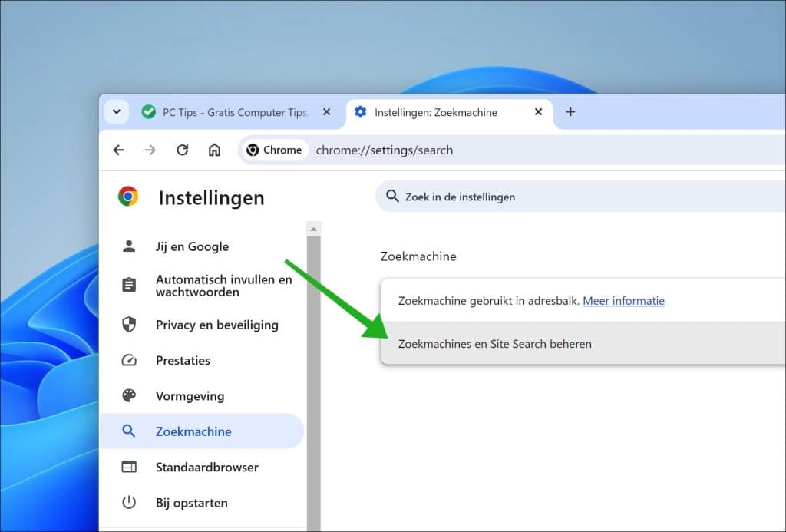Open the tab search dropdown chevron
Viewport: 786px width, 532px height.
pos(117,112)
